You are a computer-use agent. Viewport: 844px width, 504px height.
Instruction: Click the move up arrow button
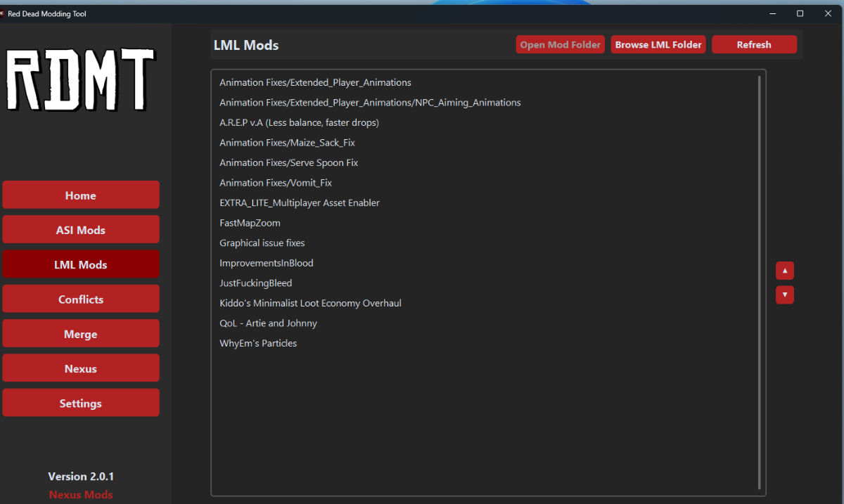coord(784,271)
